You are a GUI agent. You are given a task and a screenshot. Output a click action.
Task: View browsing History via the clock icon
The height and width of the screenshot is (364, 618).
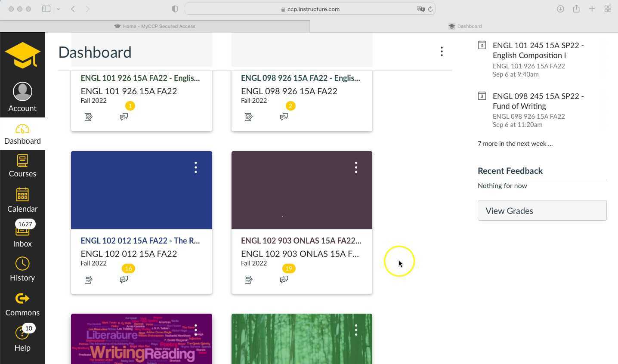(22, 269)
